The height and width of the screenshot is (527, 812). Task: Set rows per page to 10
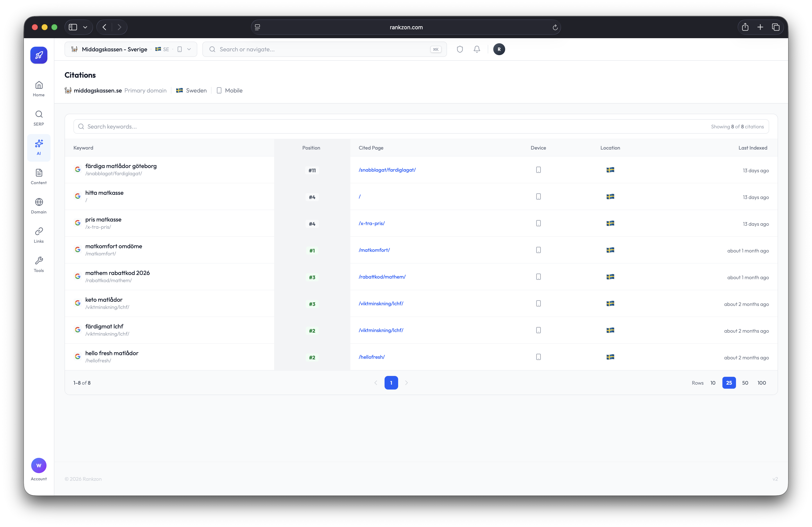coord(713,383)
